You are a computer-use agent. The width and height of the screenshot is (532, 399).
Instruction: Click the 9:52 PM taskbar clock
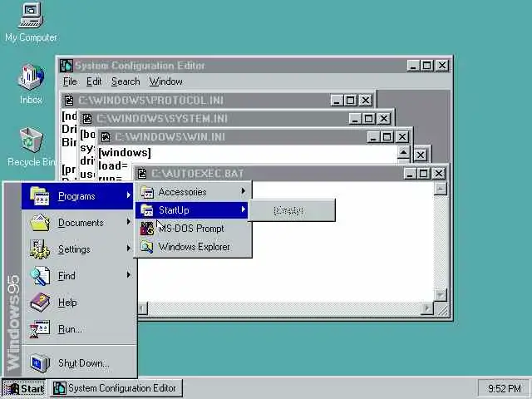[505, 388]
